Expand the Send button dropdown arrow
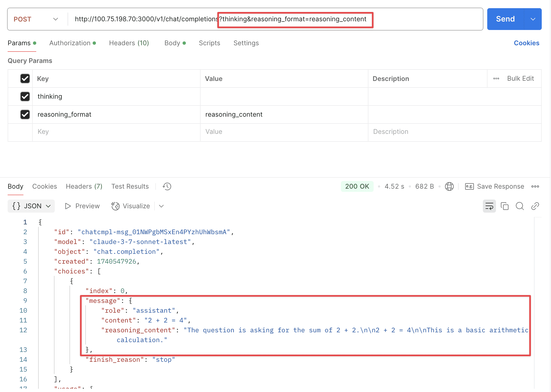This screenshot has width=551, height=392. pos(533,19)
